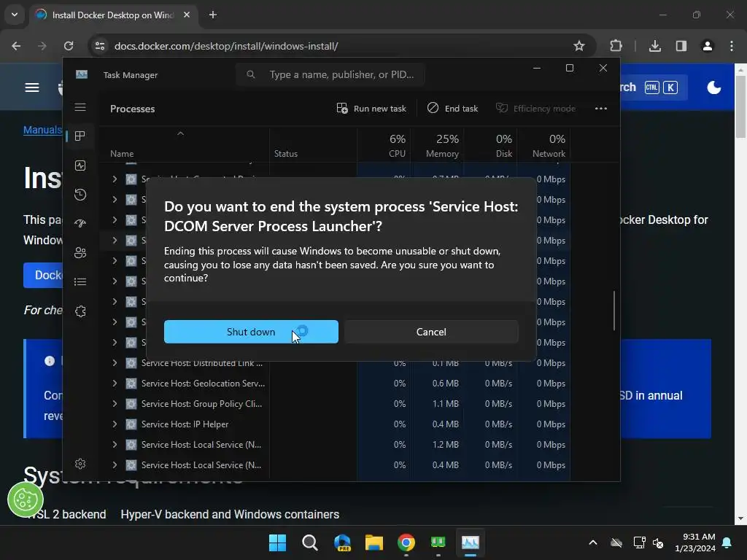Open the Windows Start menu
This screenshot has width=747, height=560.
click(x=278, y=542)
